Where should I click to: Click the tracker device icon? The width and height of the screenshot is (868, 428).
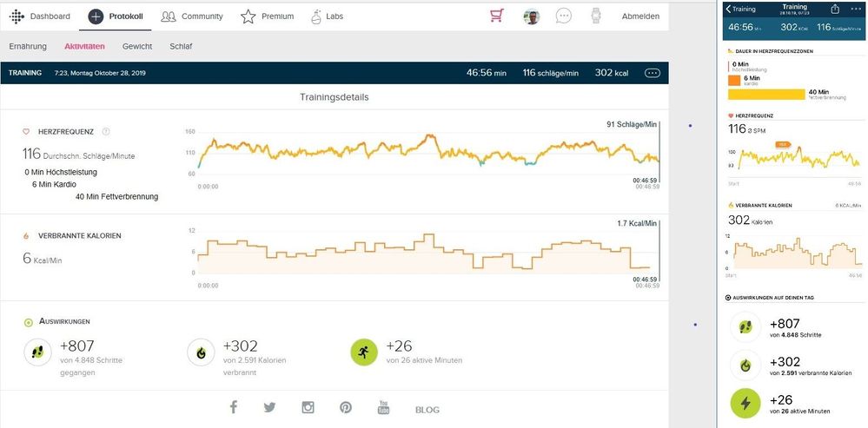596,16
